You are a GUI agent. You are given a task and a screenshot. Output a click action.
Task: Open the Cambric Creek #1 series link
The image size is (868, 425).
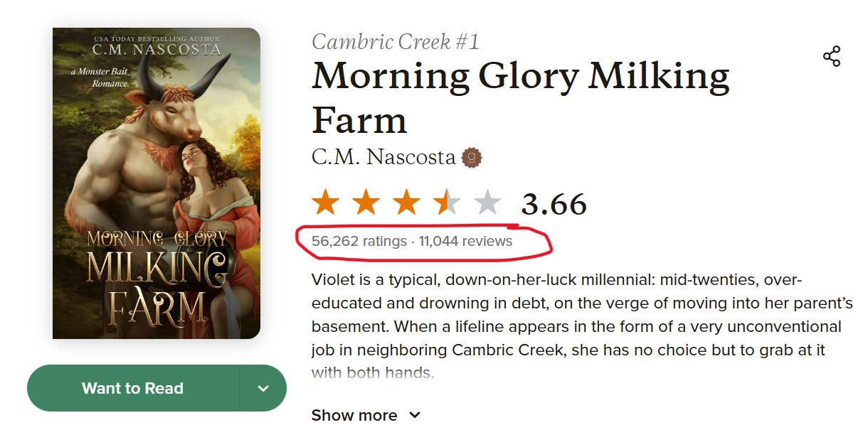(x=396, y=42)
